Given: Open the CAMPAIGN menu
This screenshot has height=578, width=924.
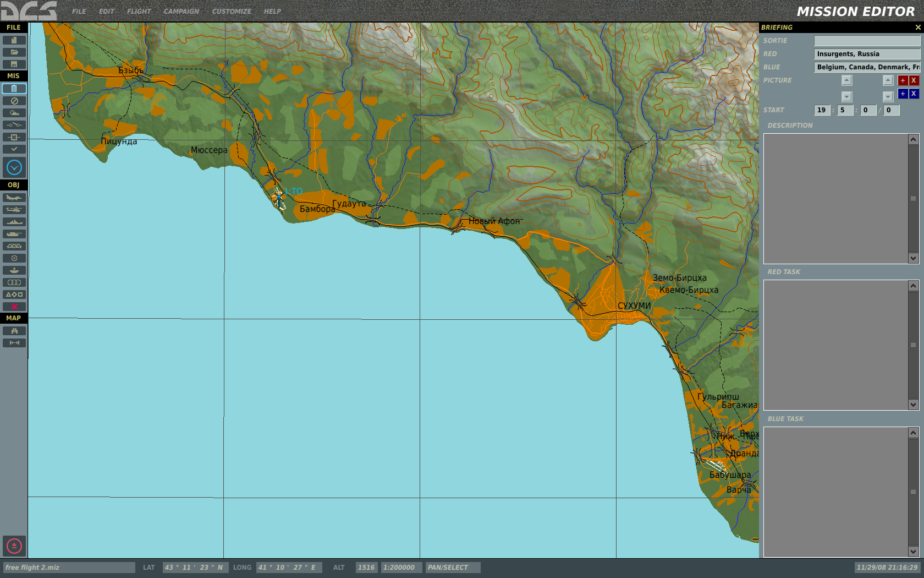Looking at the screenshot, I should (x=182, y=12).
